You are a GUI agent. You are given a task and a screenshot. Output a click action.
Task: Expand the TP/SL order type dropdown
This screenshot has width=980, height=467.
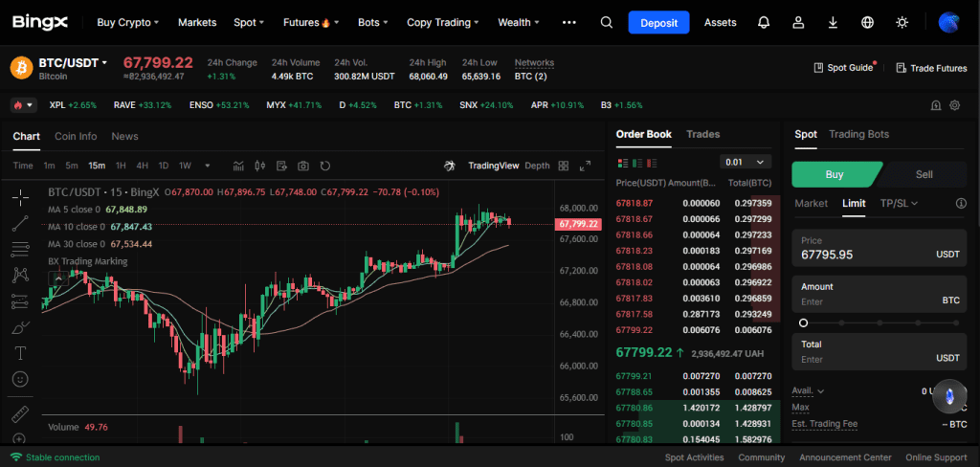(899, 203)
